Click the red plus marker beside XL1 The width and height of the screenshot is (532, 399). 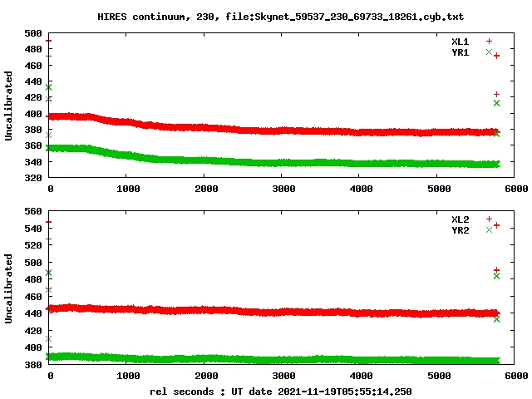[489, 42]
